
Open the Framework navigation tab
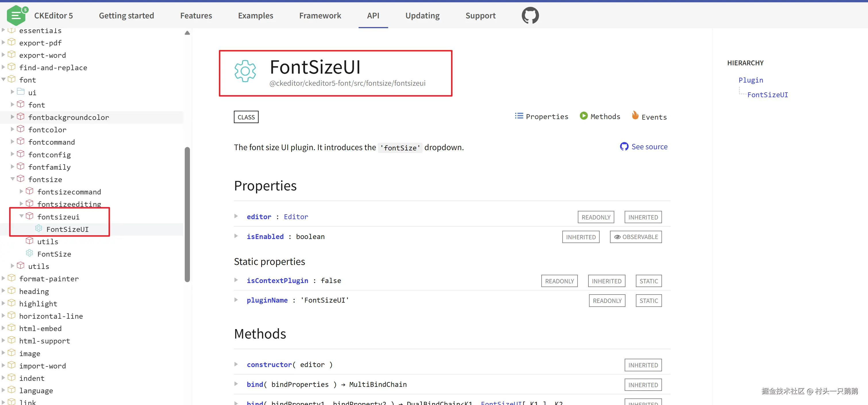[x=320, y=16]
